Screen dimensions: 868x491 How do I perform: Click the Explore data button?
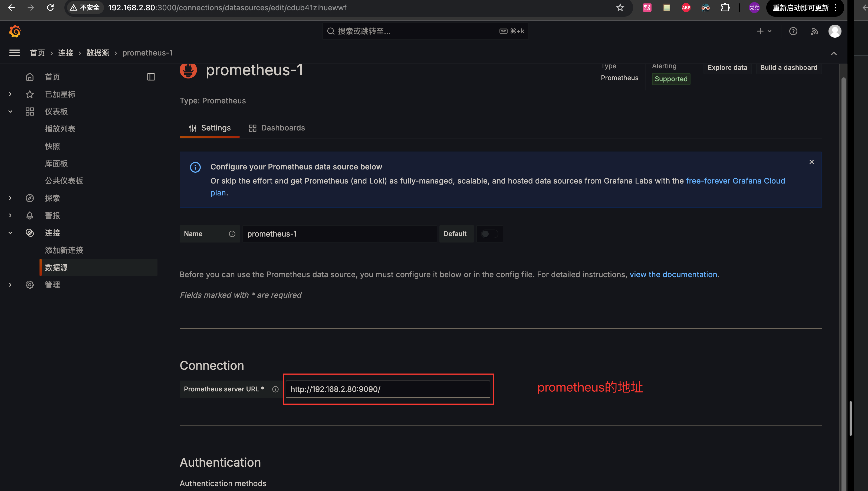(x=727, y=67)
